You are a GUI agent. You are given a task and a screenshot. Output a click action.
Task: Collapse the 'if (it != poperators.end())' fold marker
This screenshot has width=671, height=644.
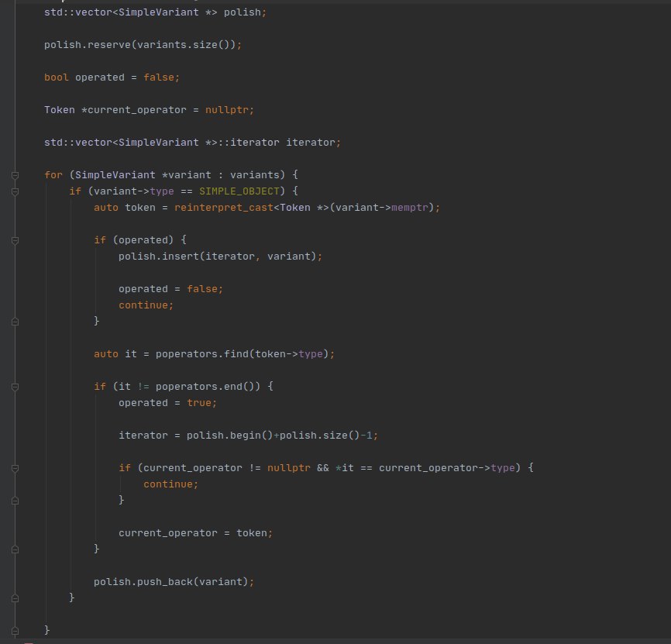click(x=15, y=387)
